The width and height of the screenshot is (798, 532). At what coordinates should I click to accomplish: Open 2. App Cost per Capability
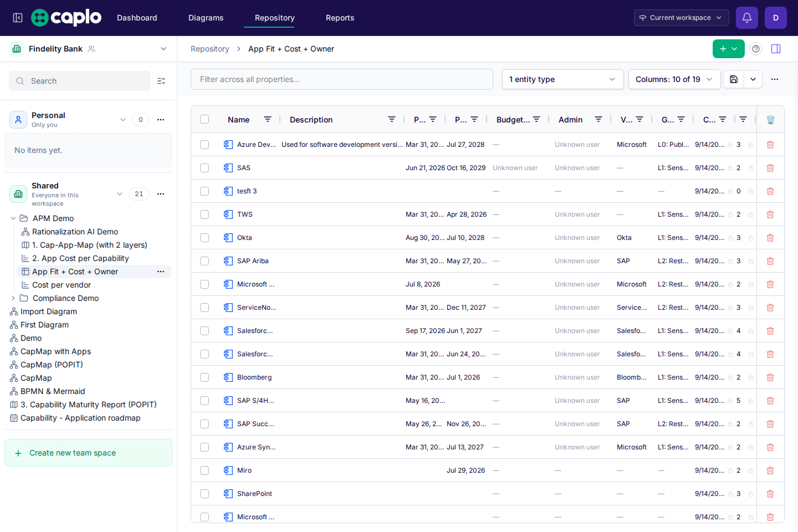tap(80, 258)
